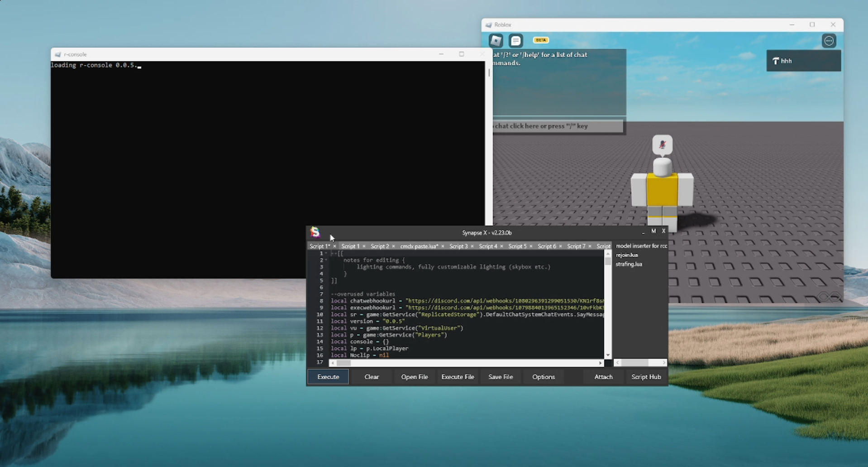The width and height of the screenshot is (868, 467).
Task: Go to the Script 6 tab
Action: point(547,246)
